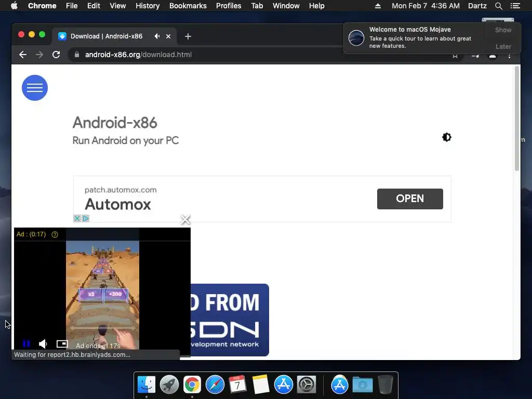Open the blue hamburger menu button
Screen dimensions: 532x399
(35, 88)
